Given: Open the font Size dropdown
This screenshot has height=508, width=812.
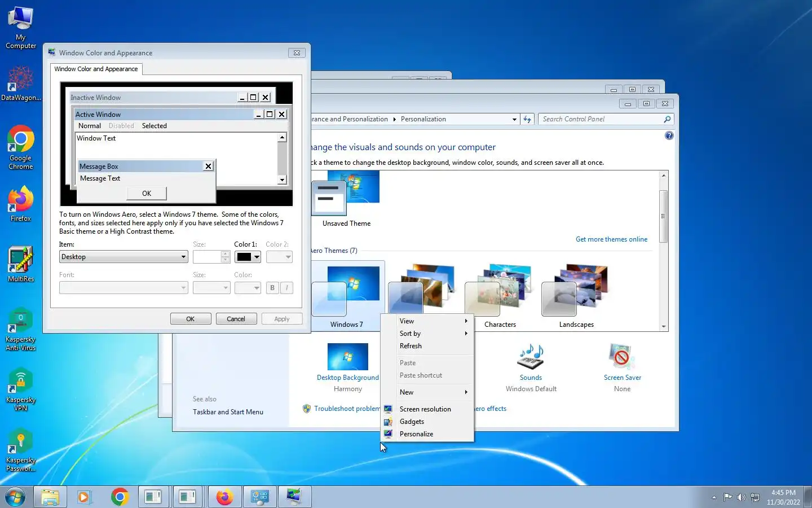Looking at the screenshot, I should (211, 288).
